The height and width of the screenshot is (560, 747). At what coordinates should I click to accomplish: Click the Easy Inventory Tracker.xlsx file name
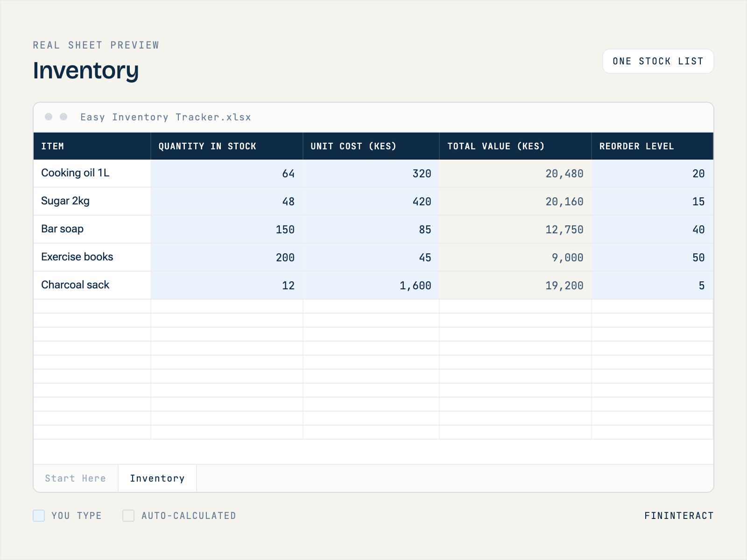point(166,117)
